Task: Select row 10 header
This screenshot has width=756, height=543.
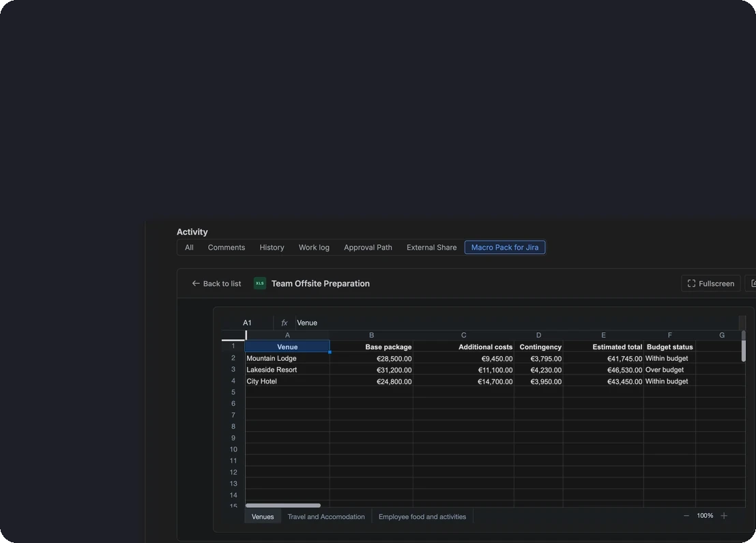Action: pyautogui.click(x=233, y=450)
